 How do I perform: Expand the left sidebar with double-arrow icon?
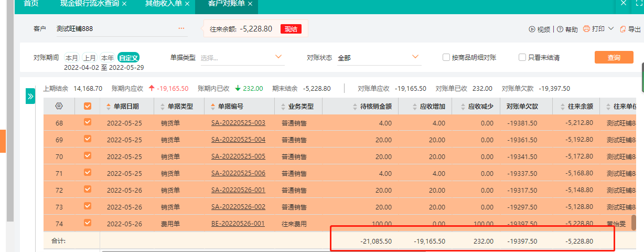tap(30, 96)
